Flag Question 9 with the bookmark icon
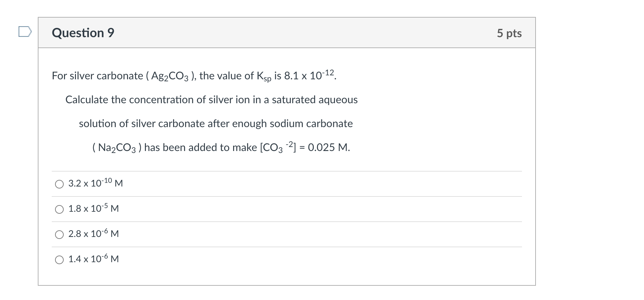Image resolution: width=644 pixels, height=300 pixels. click(x=25, y=32)
